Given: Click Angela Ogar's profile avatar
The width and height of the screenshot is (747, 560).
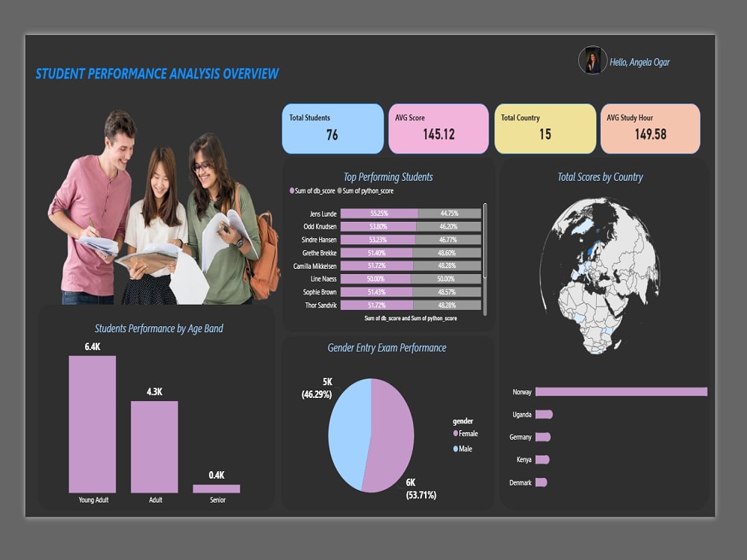Looking at the screenshot, I should [x=592, y=60].
